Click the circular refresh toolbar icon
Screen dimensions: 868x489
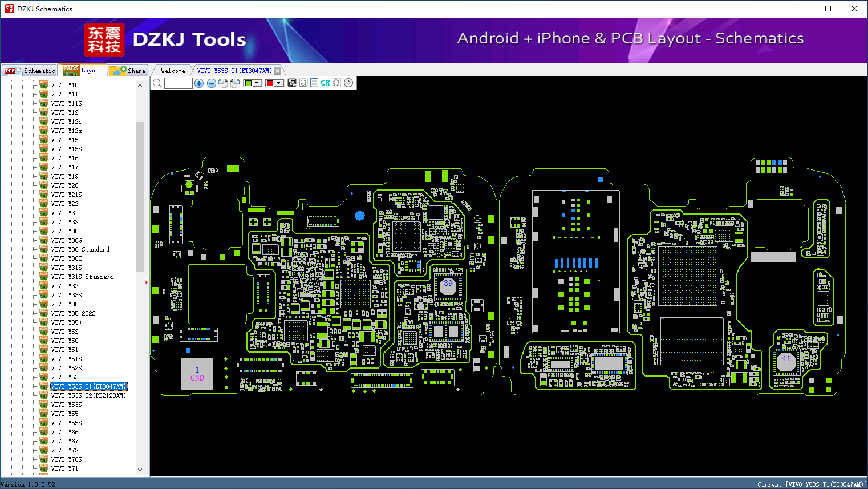coord(348,83)
